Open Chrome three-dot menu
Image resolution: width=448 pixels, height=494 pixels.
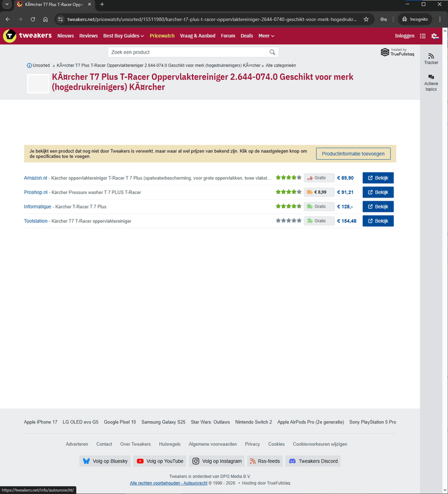[x=440, y=19]
